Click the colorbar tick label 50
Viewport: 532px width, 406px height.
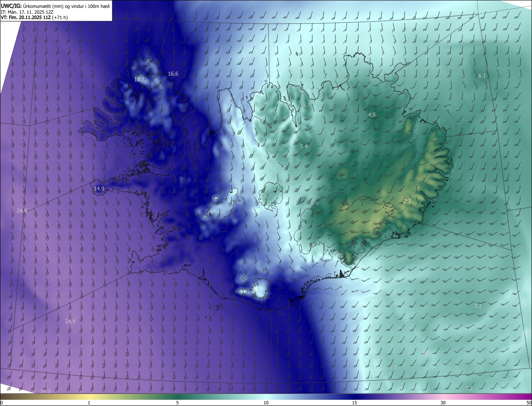click(x=529, y=403)
